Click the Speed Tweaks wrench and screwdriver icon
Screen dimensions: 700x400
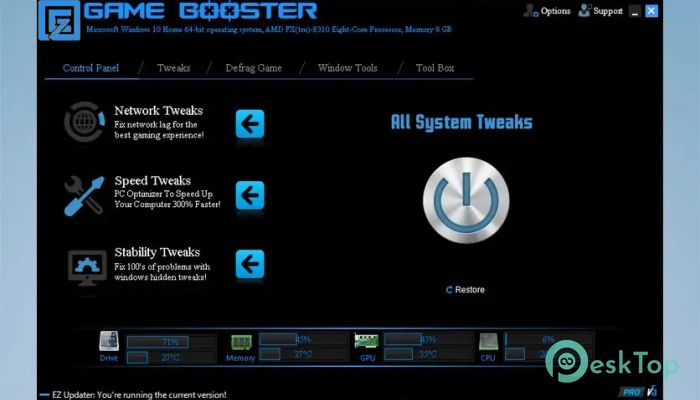tap(84, 195)
